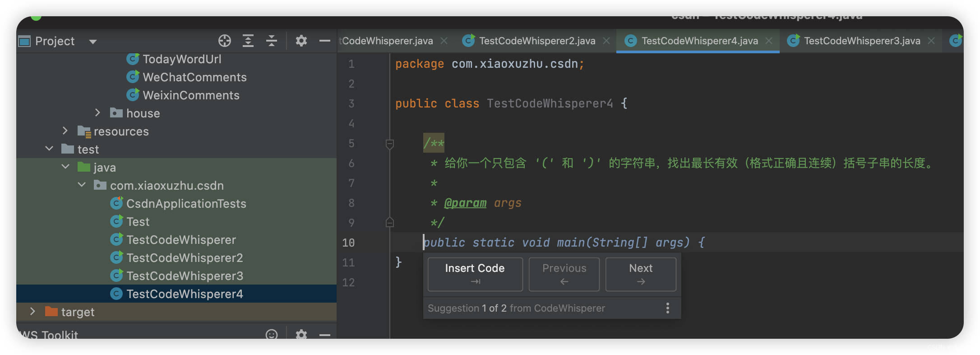
Task: Expand the house package
Action: coord(97,112)
